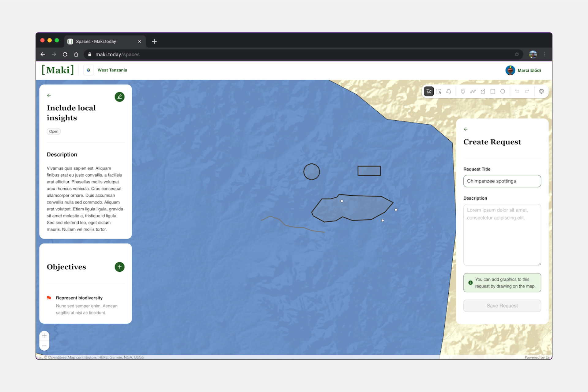Pick the draw point marker tool
Screen dimensions: 588x392
click(x=463, y=91)
